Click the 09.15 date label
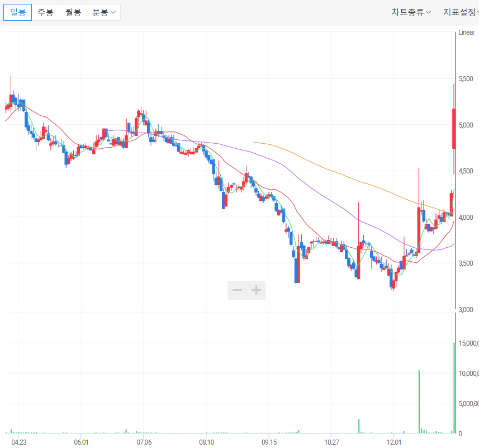Viewport: 479px width, 448px height. coord(269,442)
